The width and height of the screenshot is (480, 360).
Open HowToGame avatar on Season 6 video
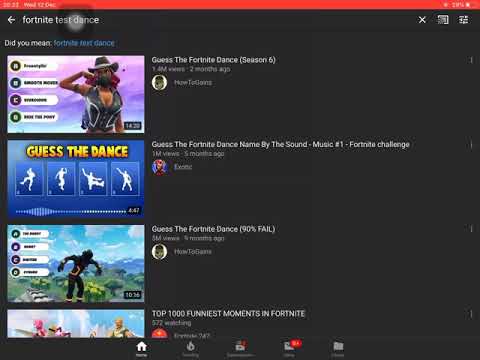pyautogui.click(x=159, y=82)
